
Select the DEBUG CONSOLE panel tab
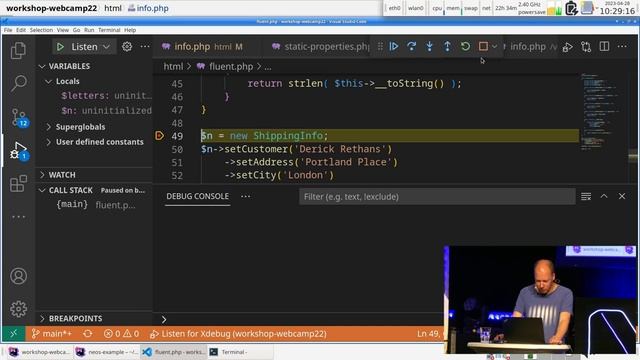click(x=198, y=196)
